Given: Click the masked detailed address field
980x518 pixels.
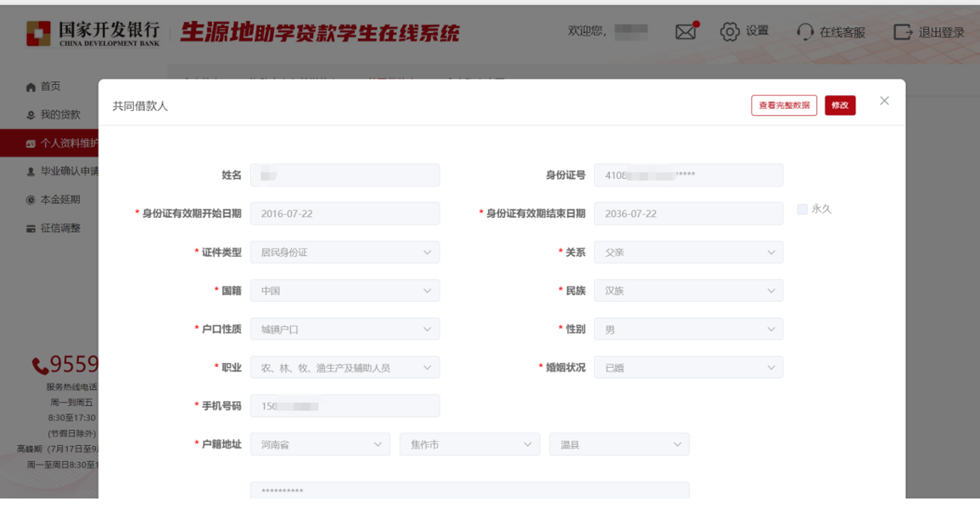Looking at the screenshot, I should [x=470, y=491].
